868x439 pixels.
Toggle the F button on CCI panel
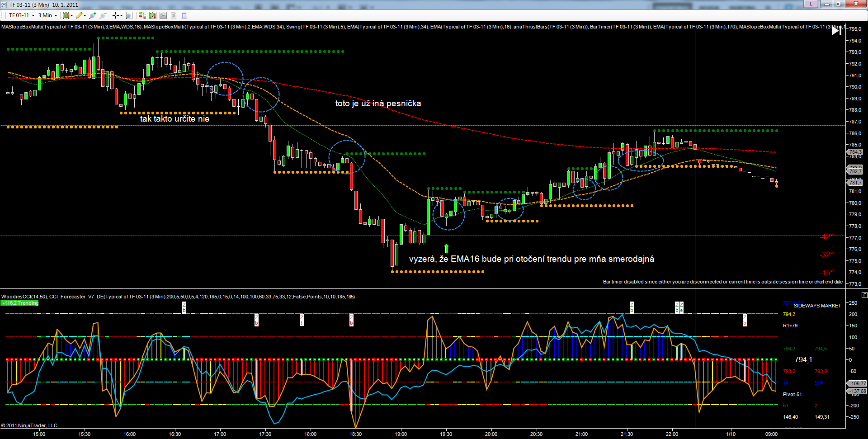pyautogui.click(x=864, y=295)
